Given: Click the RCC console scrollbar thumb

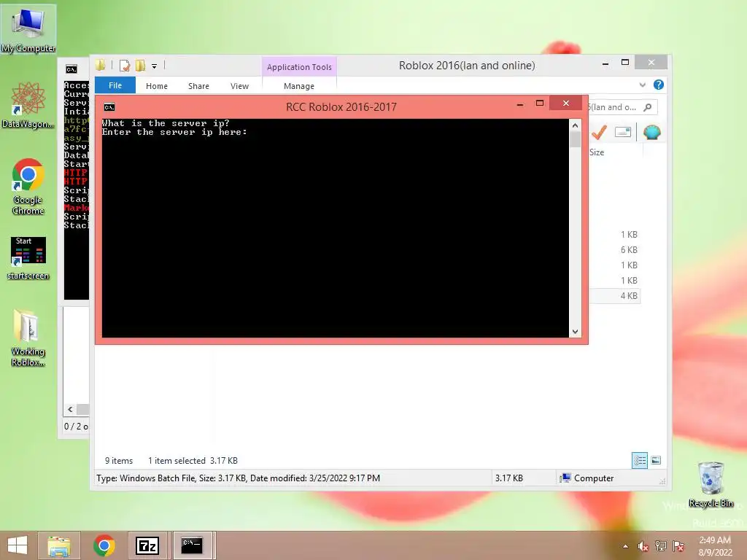Looking at the screenshot, I should pos(575,139).
